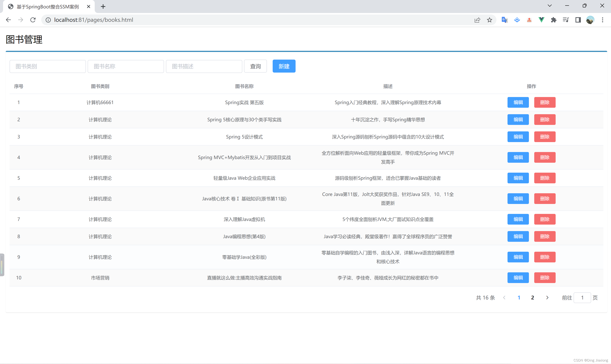Edit the Java编程思想(第4版) row
This screenshot has width=611, height=364.
click(518, 236)
